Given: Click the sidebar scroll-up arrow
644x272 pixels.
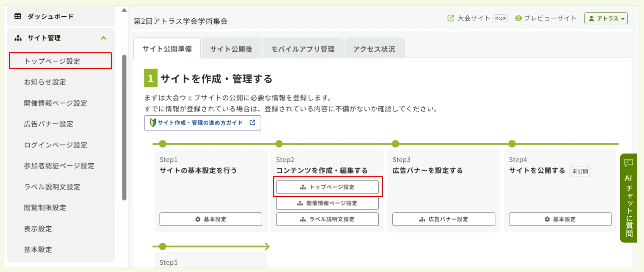Looking at the screenshot, I should coord(124,10).
